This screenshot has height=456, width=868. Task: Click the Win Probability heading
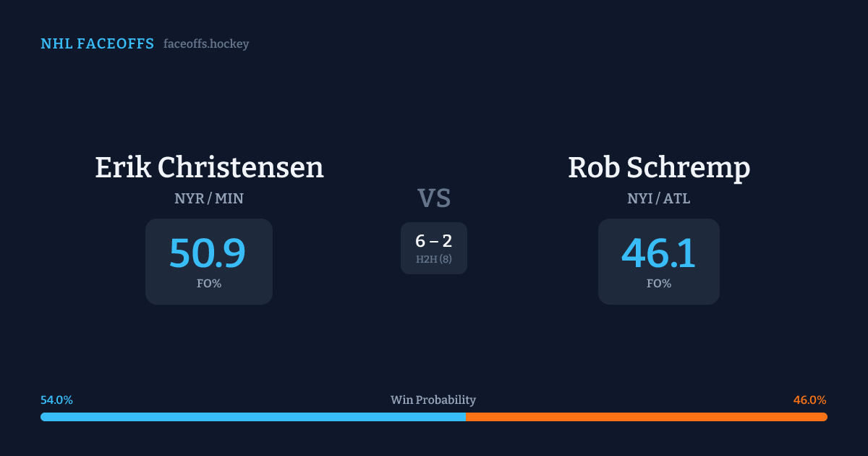(433, 400)
